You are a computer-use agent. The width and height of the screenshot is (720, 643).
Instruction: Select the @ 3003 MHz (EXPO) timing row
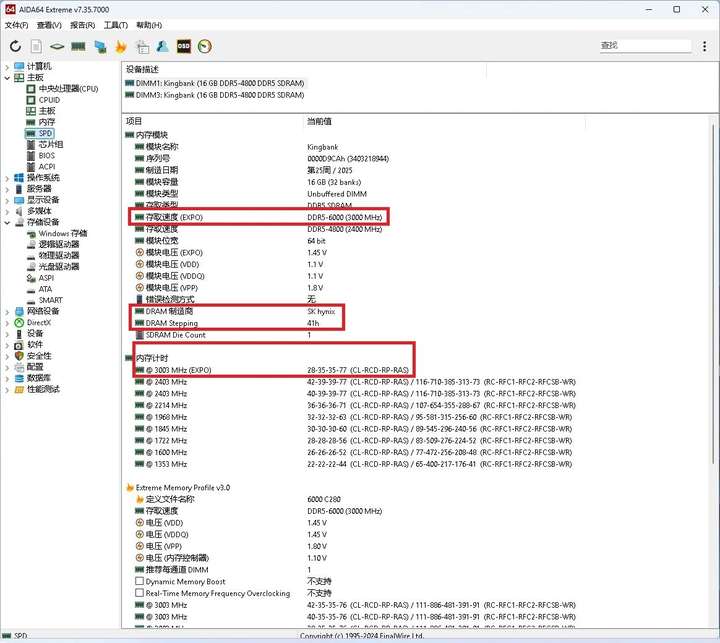[x=273, y=370]
